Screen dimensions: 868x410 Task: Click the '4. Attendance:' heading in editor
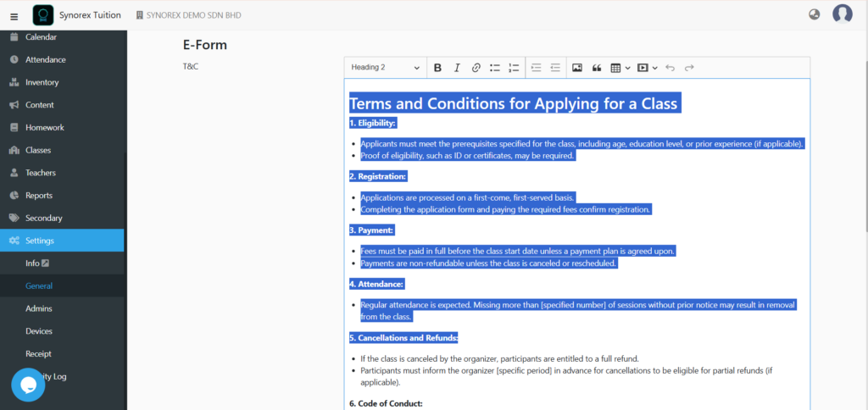(376, 284)
